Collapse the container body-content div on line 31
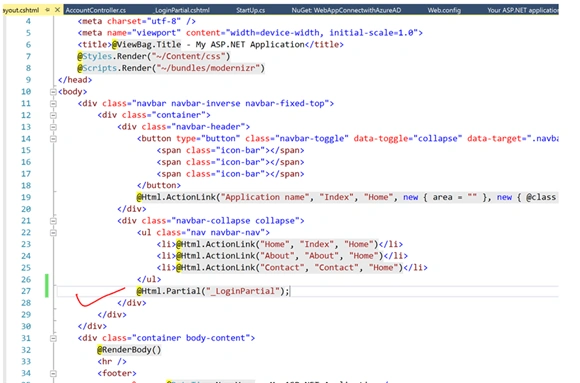This screenshot has height=383, width=580. coord(53,338)
